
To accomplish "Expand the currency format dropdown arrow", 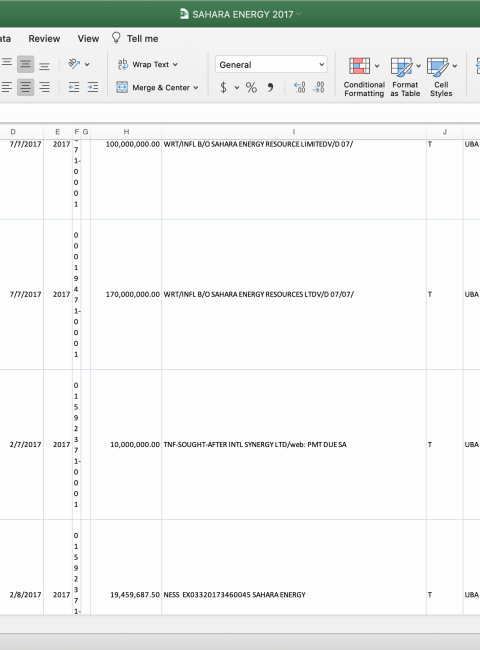I will [x=237, y=87].
